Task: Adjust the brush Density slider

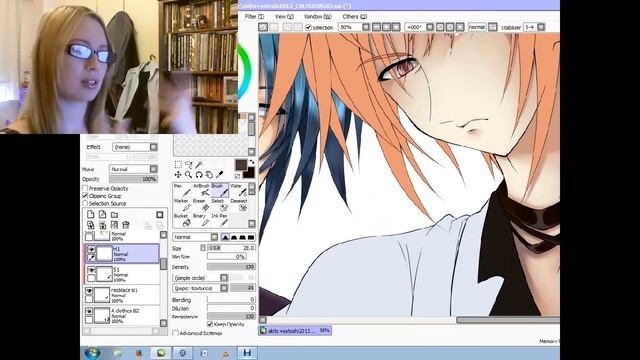Action: coord(231,267)
